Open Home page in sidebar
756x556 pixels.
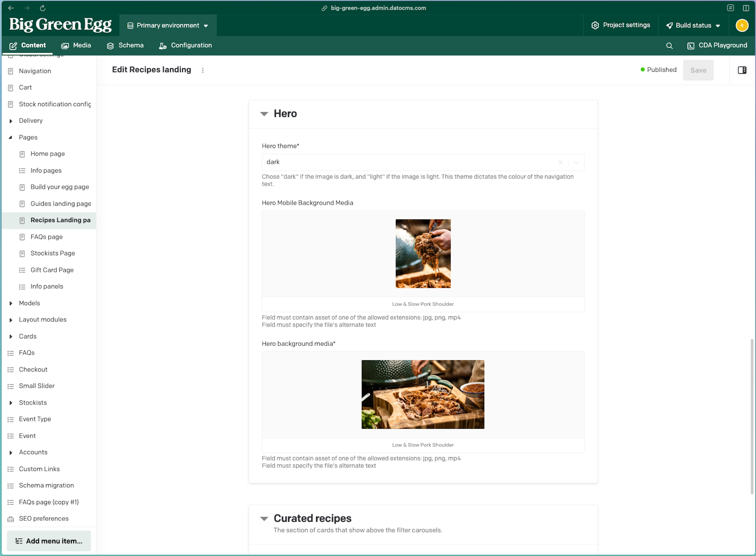[48, 154]
